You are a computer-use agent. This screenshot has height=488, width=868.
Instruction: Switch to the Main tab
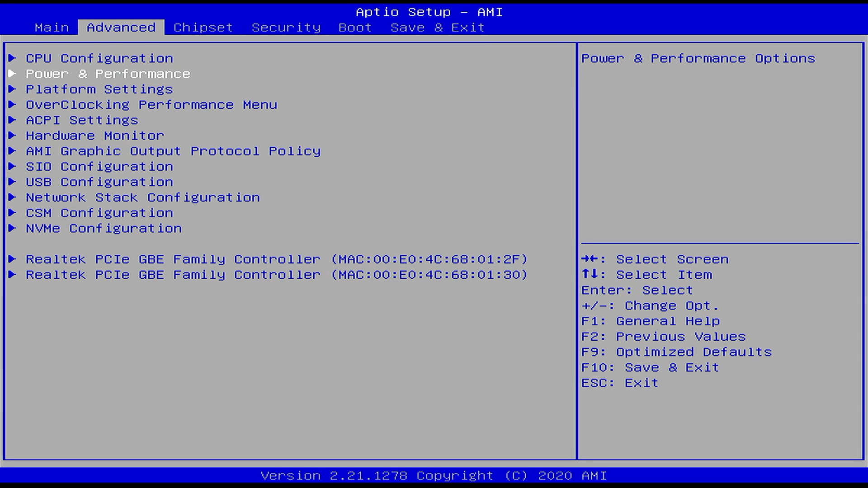pyautogui.click(x=52, y=28)
